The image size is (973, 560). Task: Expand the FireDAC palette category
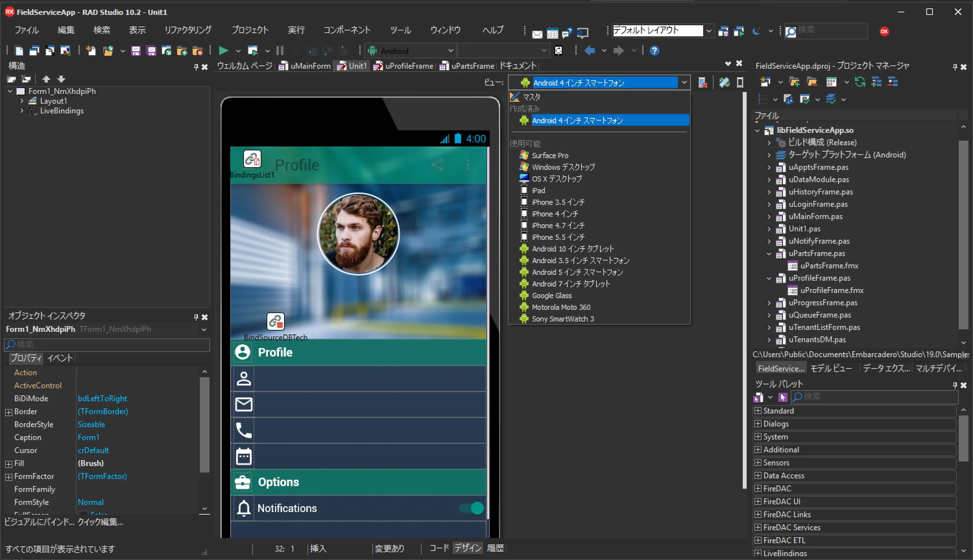pyautogui.click(x=758, y=488)
